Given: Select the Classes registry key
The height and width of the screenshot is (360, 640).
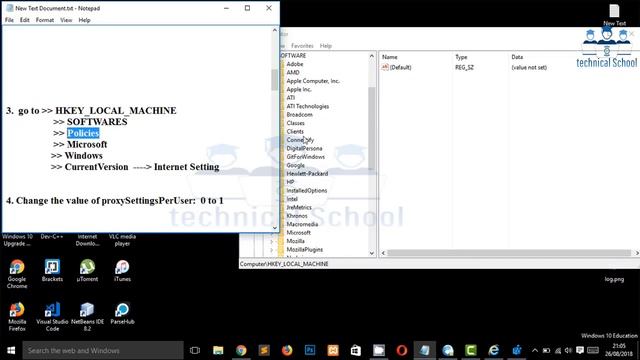Looking at the screenshot, I should (295, 123).
